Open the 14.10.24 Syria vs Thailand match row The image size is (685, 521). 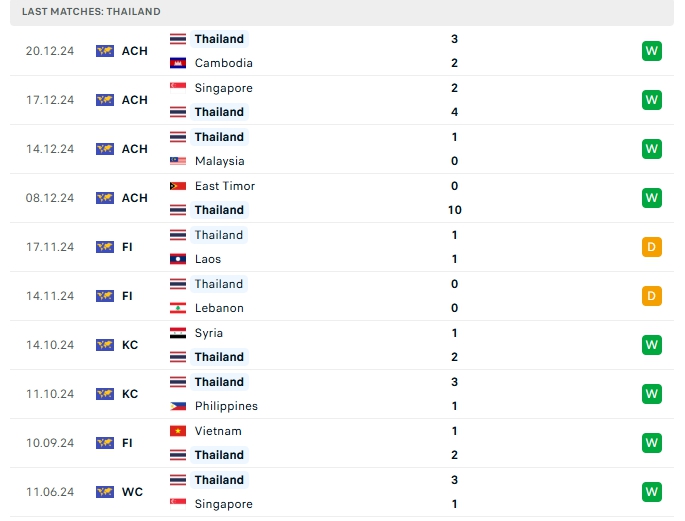tap(340, 345)
